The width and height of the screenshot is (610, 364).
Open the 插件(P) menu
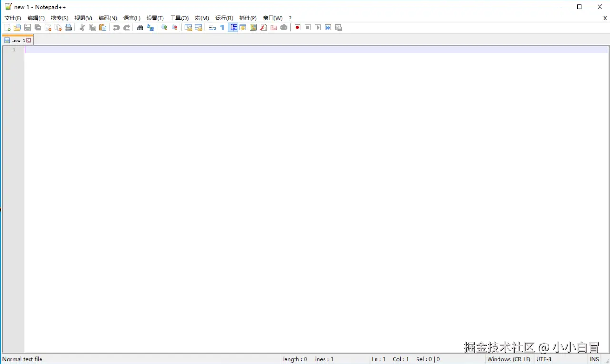[x=248, y=18]
